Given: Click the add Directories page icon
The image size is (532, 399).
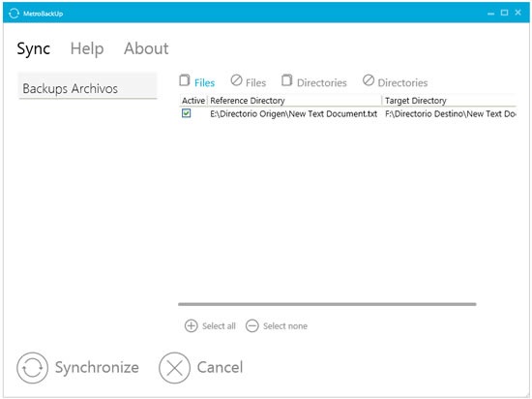Looking at the screenshot, I should pos(286,80).
